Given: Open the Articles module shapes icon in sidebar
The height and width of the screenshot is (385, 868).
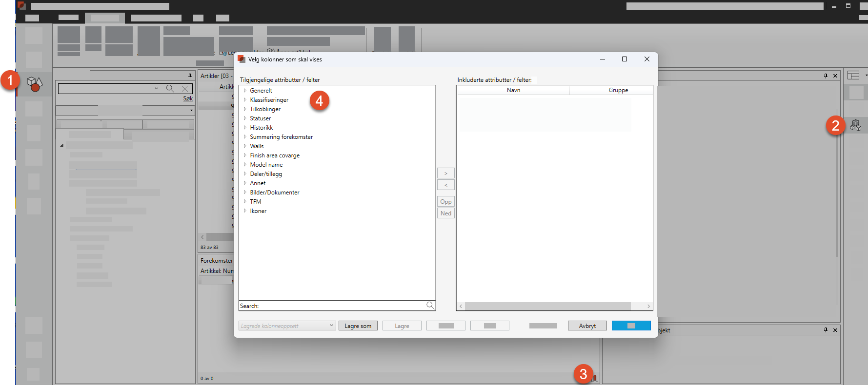Looking at the screenshot, I should click(x=34, y=84).
